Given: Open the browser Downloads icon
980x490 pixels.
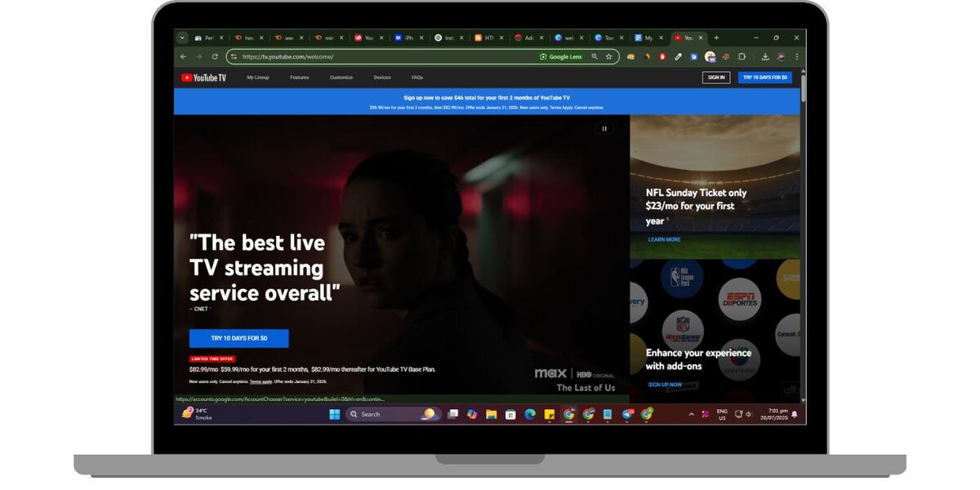Looking at the screenshot, I should coord(765,57).
